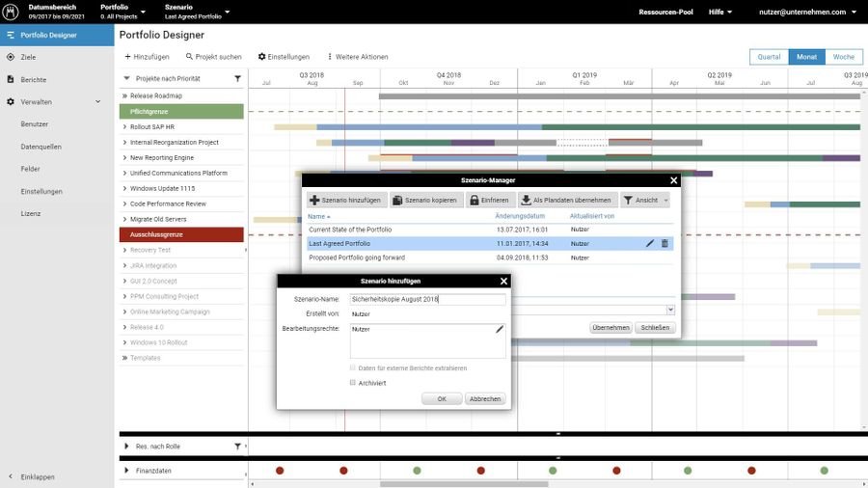Expand the Finanzdaten section
This screenshot has height=488, width=868.
[126, 471]
